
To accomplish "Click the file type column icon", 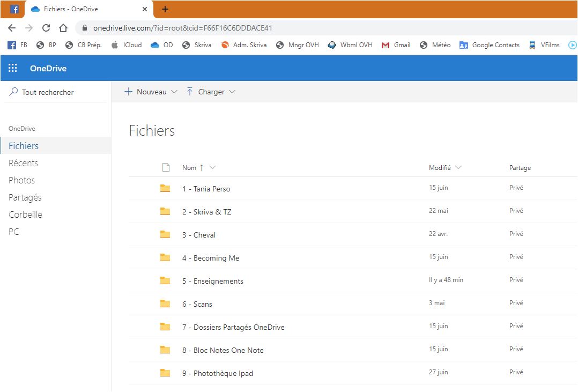I will pos(166,167).
